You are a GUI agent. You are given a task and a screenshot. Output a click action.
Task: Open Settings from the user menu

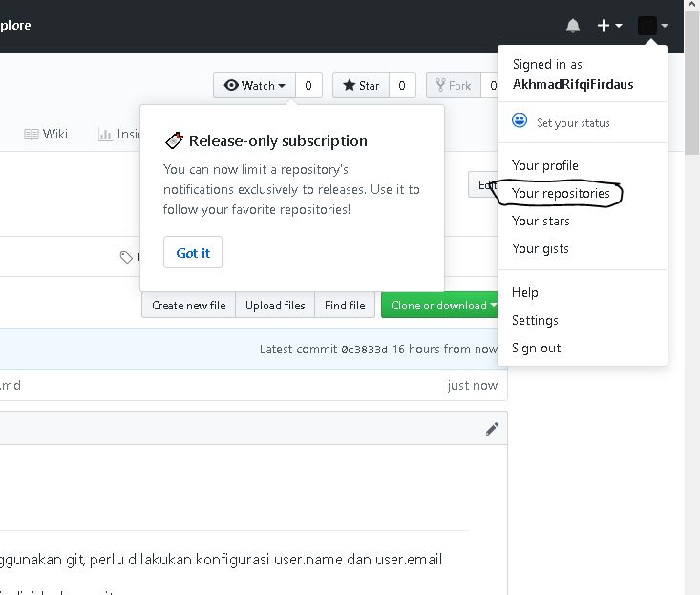pos(535,320)
